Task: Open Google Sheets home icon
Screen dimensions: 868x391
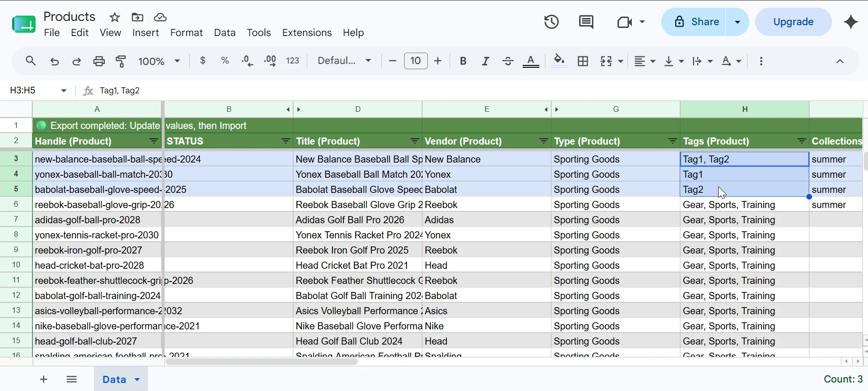Action: click(24, 24)
